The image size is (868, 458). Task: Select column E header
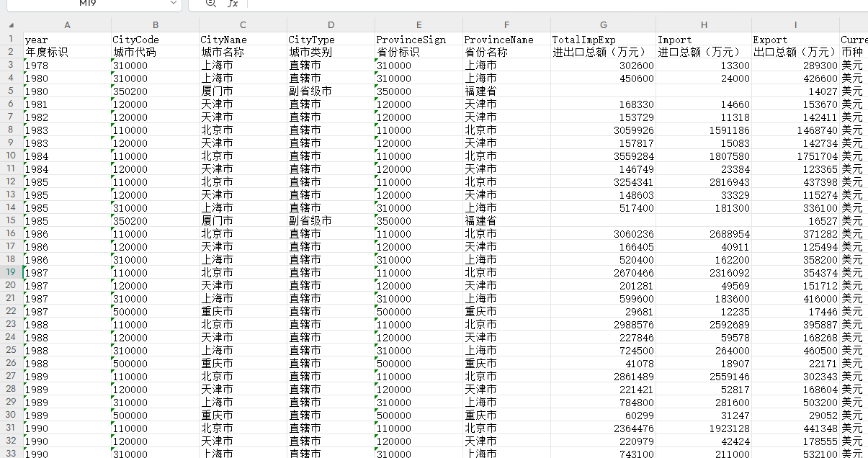pos(419,24)
